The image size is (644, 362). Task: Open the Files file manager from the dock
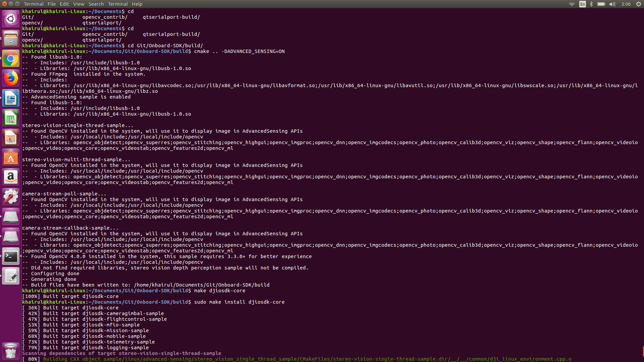11,39
